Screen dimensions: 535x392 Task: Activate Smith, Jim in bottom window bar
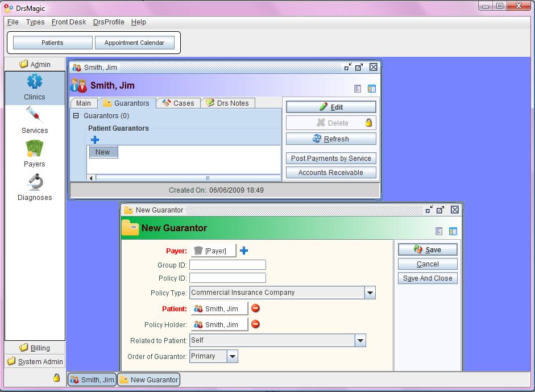[x=93, y=380]
